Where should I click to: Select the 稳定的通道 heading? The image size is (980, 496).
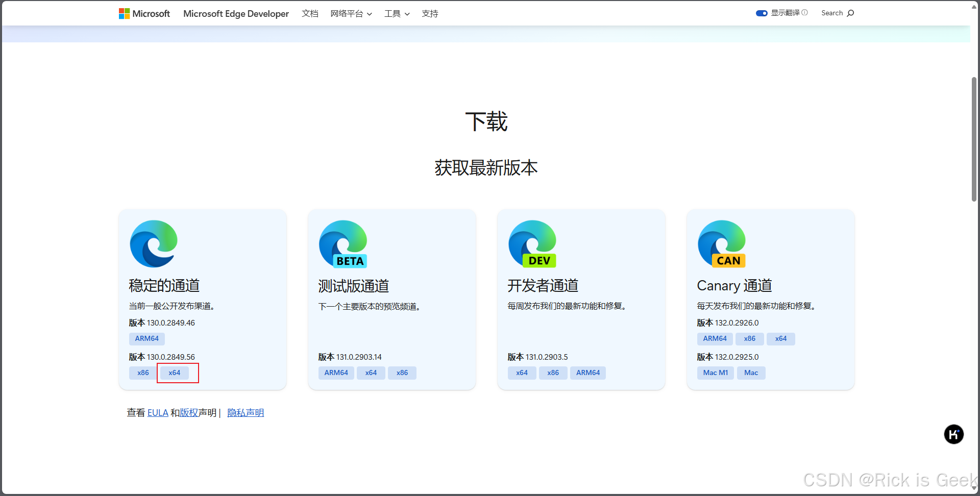[164, 286]
